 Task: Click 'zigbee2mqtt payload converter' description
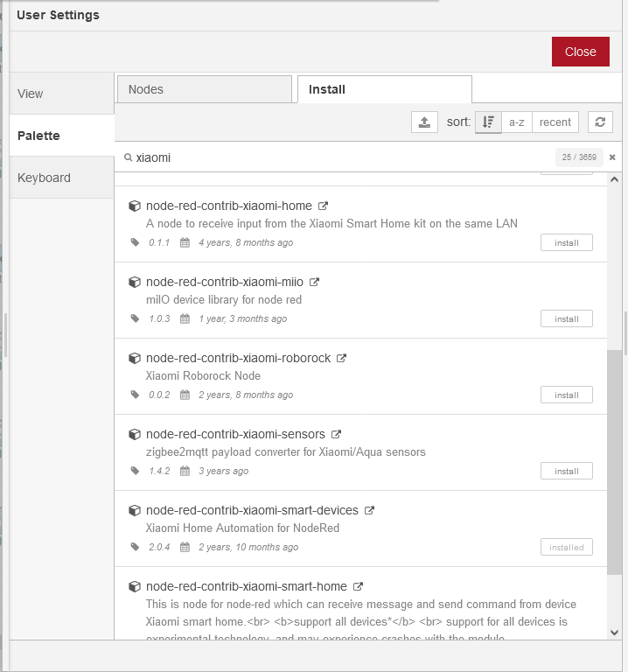286,452
